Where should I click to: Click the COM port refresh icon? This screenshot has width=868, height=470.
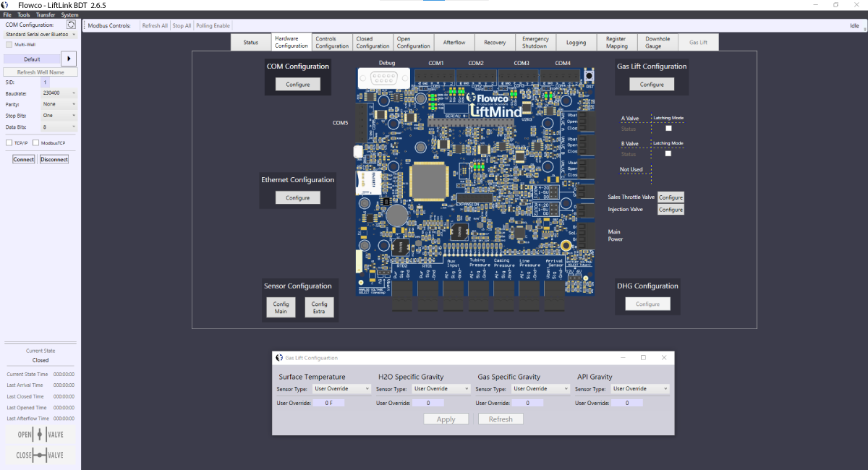(71, 25)
